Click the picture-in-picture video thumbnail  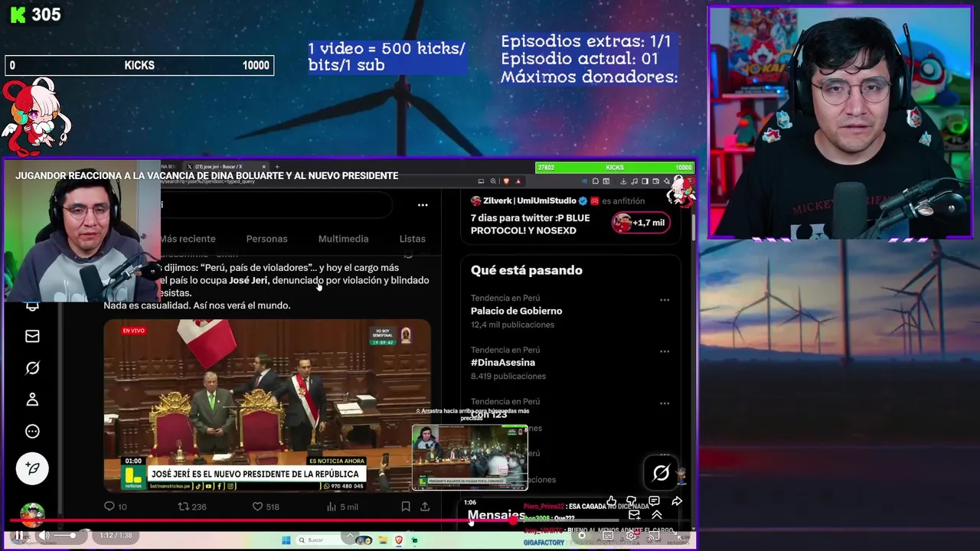(x=469, y=457)
